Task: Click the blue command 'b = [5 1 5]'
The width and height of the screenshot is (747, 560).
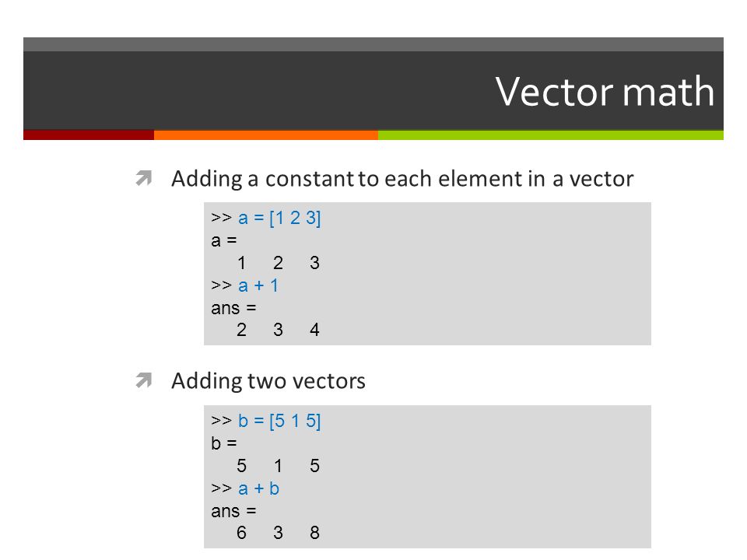Action: [279, 421]
